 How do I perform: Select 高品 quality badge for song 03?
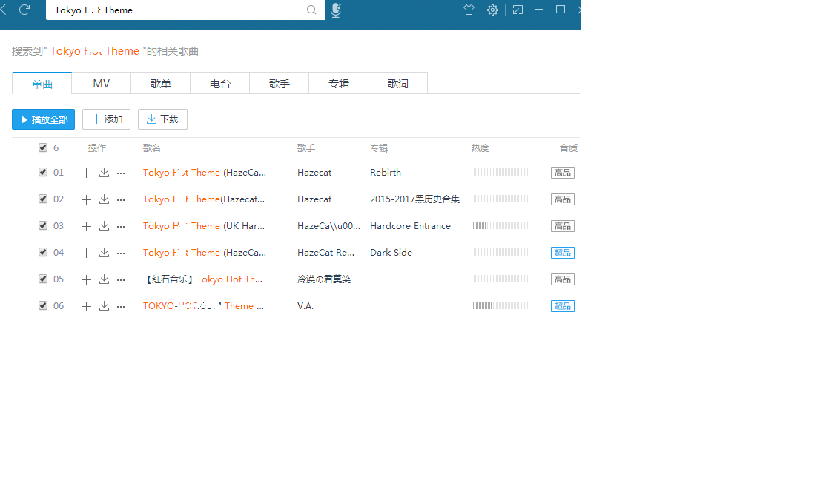[563, 226]
